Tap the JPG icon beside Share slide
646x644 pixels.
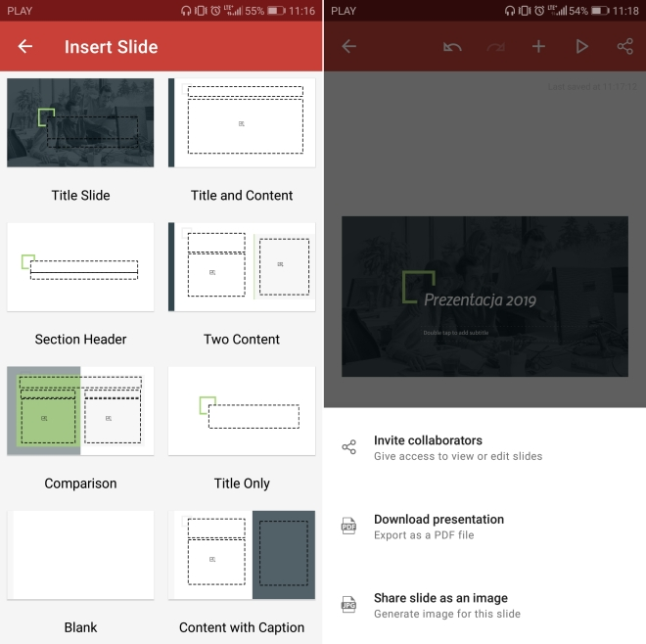(348, 605)
